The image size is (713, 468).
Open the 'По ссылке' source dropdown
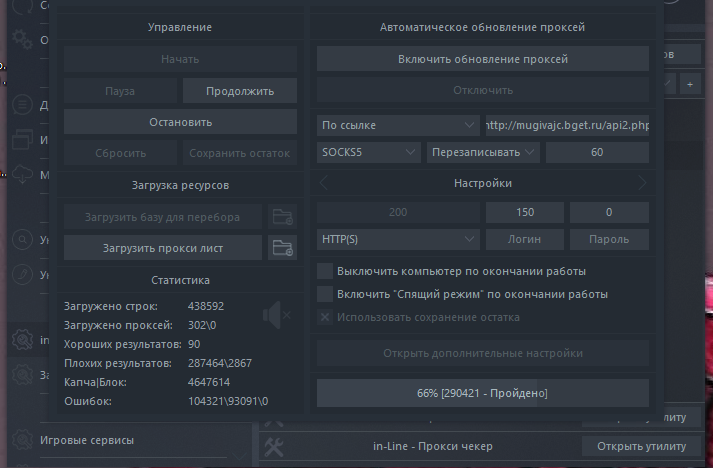pos(398,125)
